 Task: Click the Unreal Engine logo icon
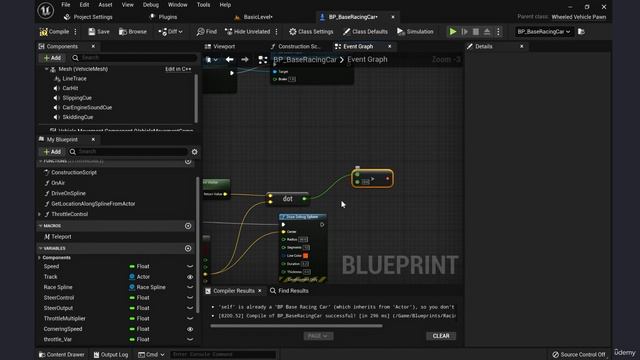click(45, 10)
